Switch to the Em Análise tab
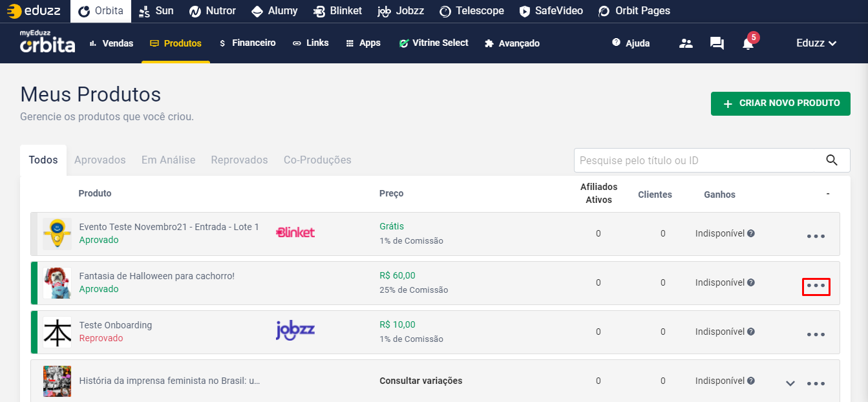 pos(169,160)
